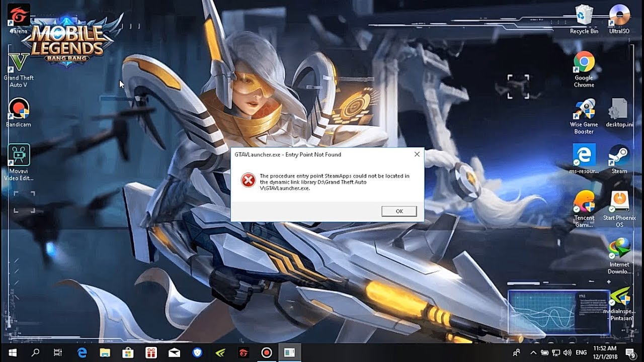Viewport: 644px width, 362px height.
Task: Open the Bandicam desktop shortcut
Action: tap(19, 113)
